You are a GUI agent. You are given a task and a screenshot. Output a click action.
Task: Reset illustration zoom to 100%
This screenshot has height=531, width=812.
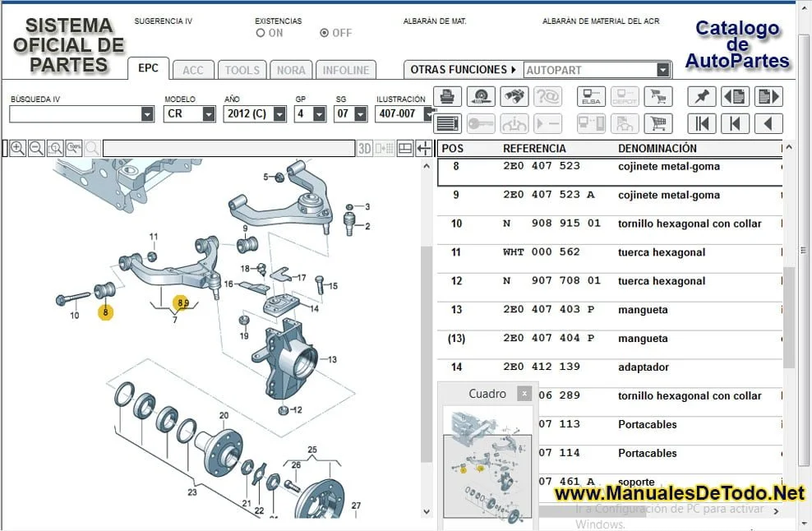point(73,148)
